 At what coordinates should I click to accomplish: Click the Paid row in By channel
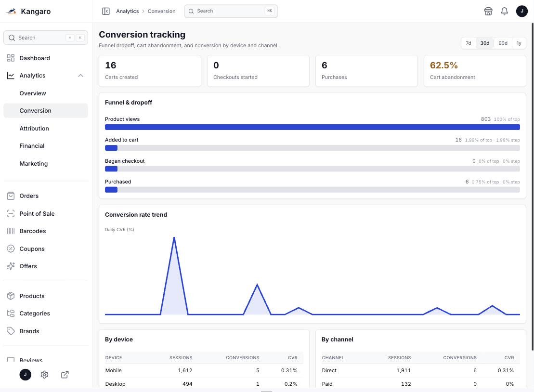[x=420, y=384]
